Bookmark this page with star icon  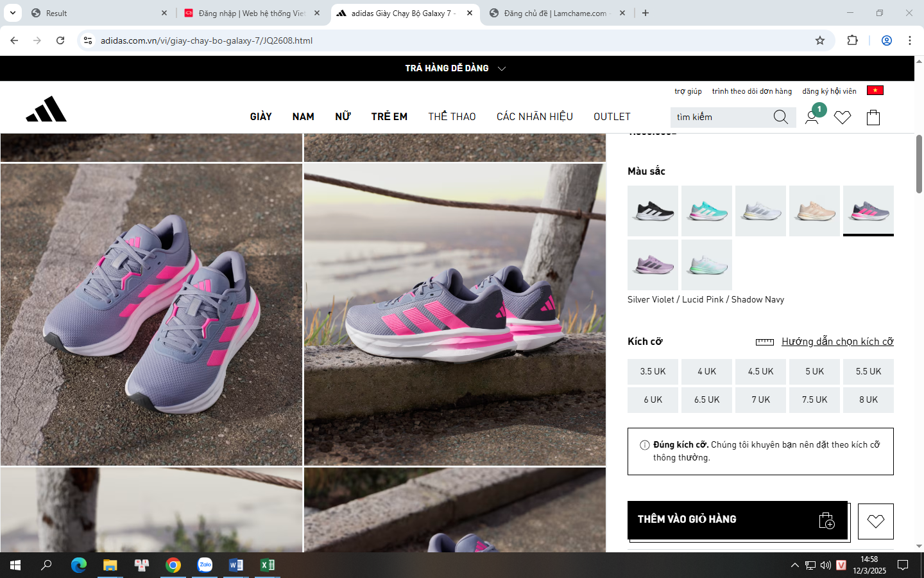point(820,40)
